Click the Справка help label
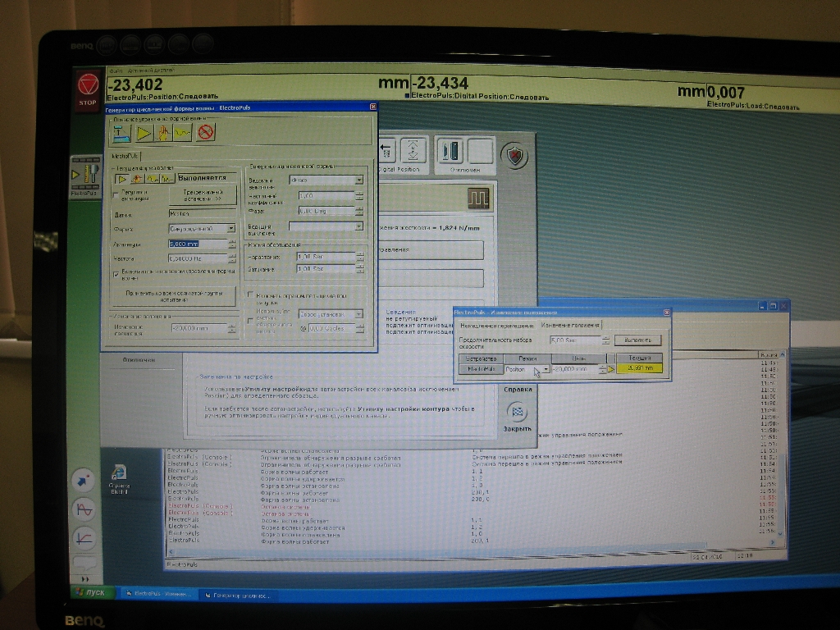 click(518, 390)
